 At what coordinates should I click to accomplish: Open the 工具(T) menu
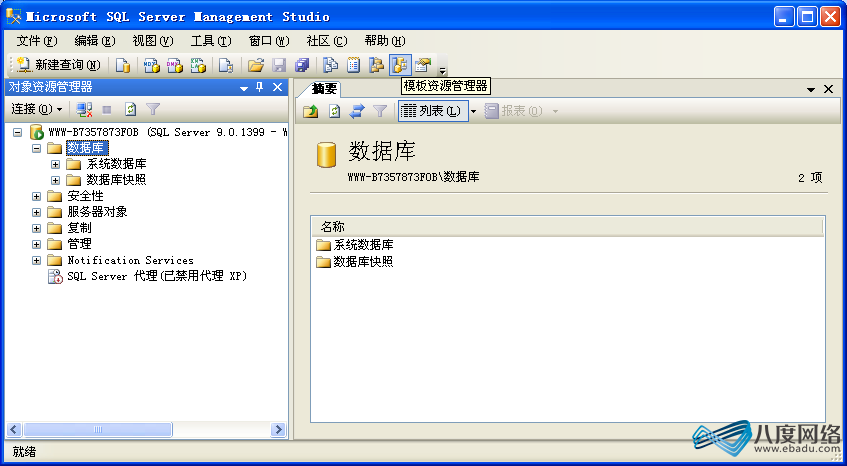pos(211,41)
